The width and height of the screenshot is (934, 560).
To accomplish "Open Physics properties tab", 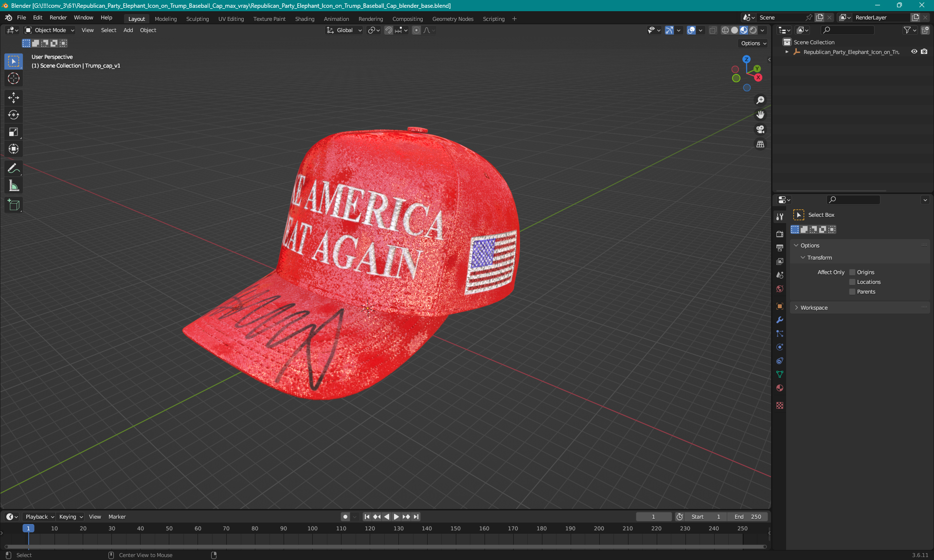I will point(780,347).
